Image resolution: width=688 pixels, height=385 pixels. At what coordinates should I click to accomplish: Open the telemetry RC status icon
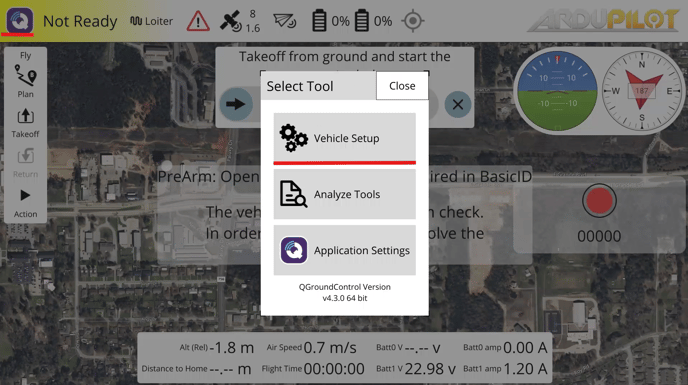tap(284, 21)
